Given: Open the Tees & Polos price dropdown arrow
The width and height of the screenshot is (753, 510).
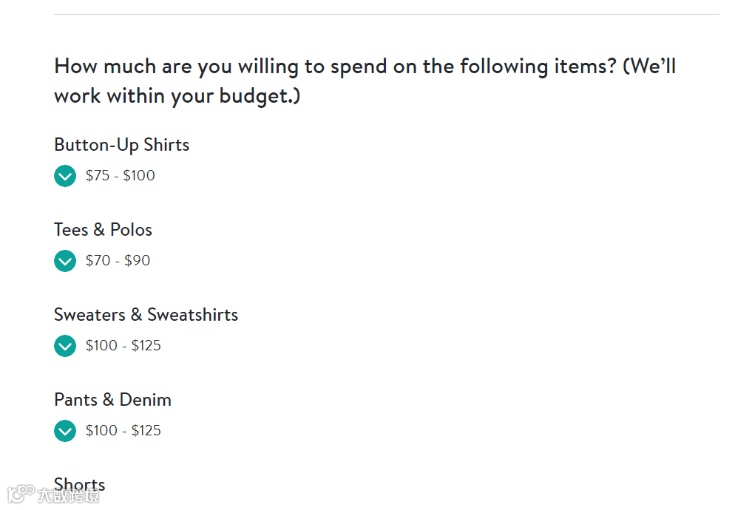Looking at the screenshot, I should point(65,261).
